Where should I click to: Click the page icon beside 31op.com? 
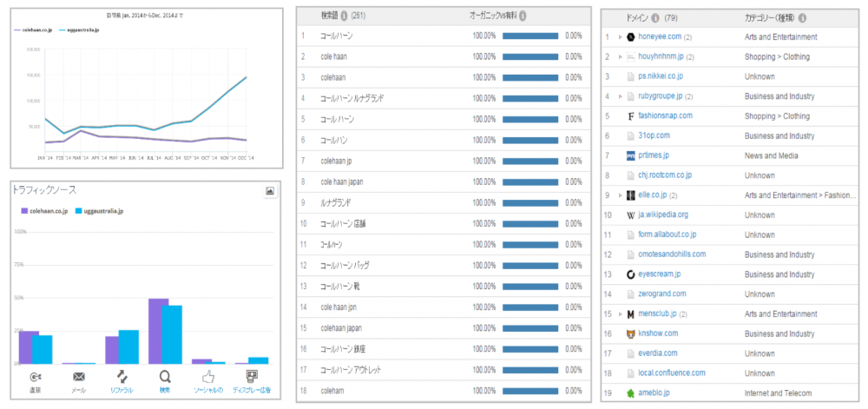(x=630, y=135)
